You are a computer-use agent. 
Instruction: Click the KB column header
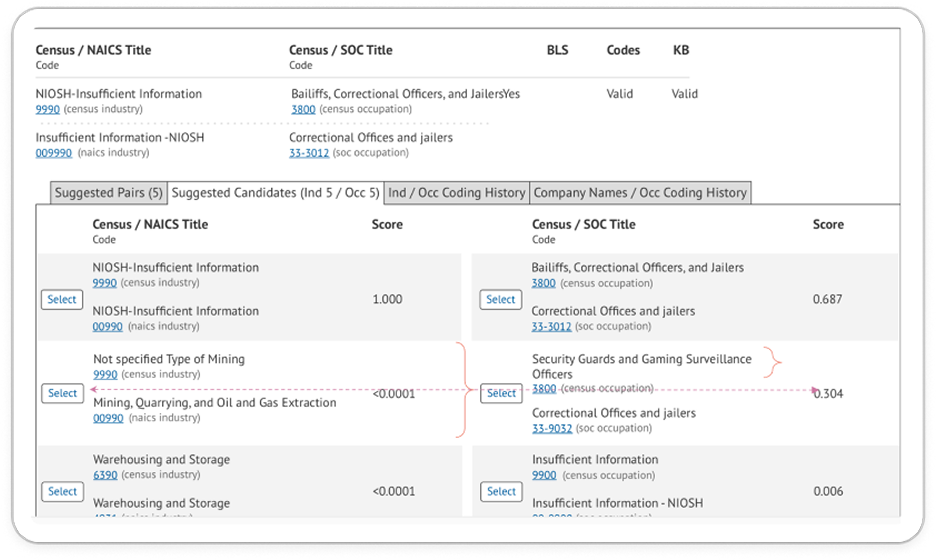pos(681,50)
